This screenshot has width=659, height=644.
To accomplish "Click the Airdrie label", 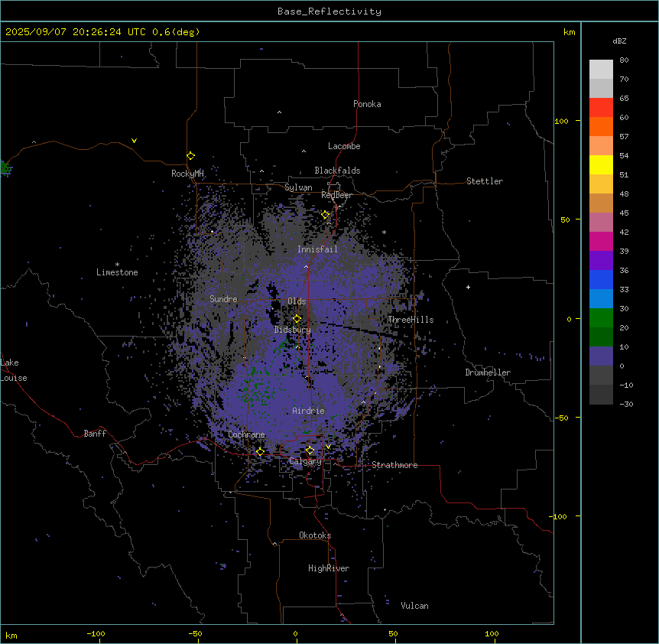I will tap(309, 411).
